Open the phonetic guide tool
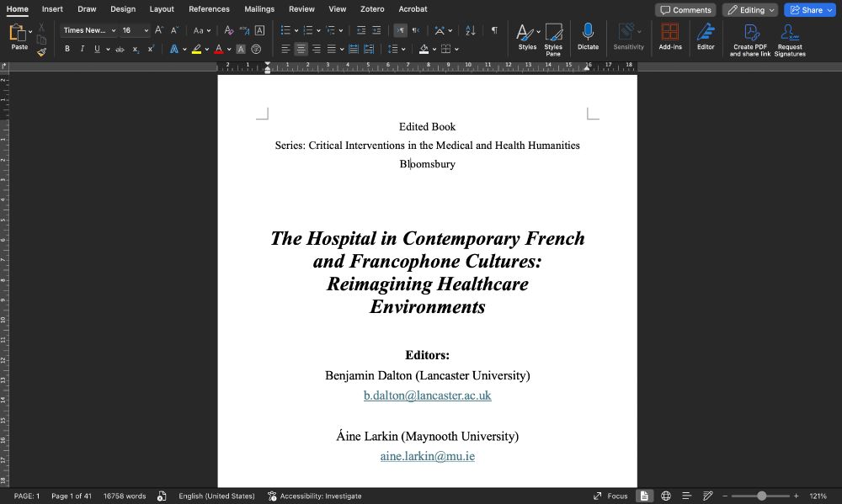842x504 pixels. pos(244,30)
